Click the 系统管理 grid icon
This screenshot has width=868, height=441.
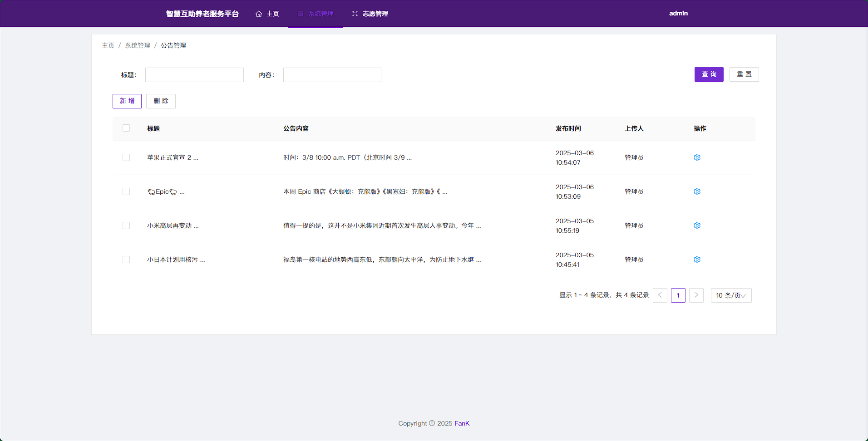click(x=301, y=14)
